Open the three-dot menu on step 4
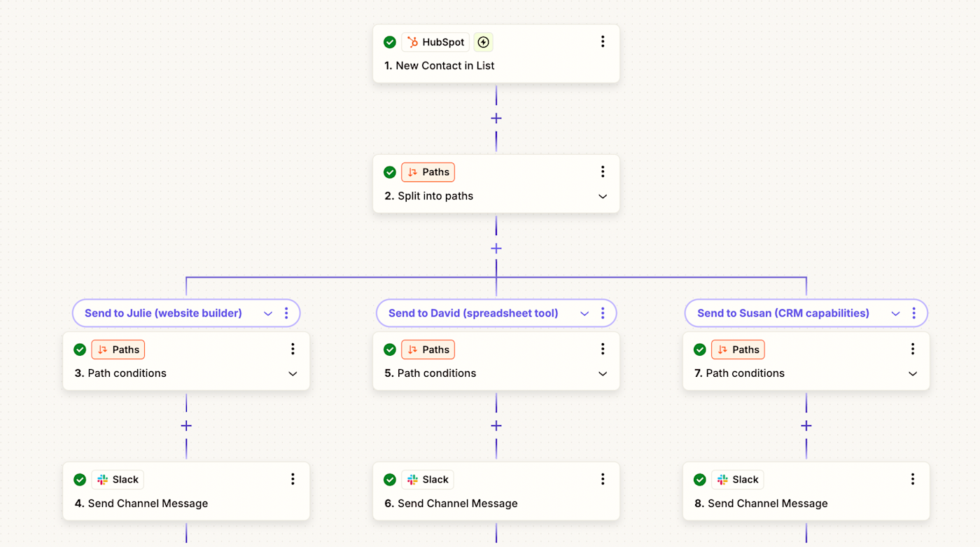980x547 pixels. click(293, 479)
